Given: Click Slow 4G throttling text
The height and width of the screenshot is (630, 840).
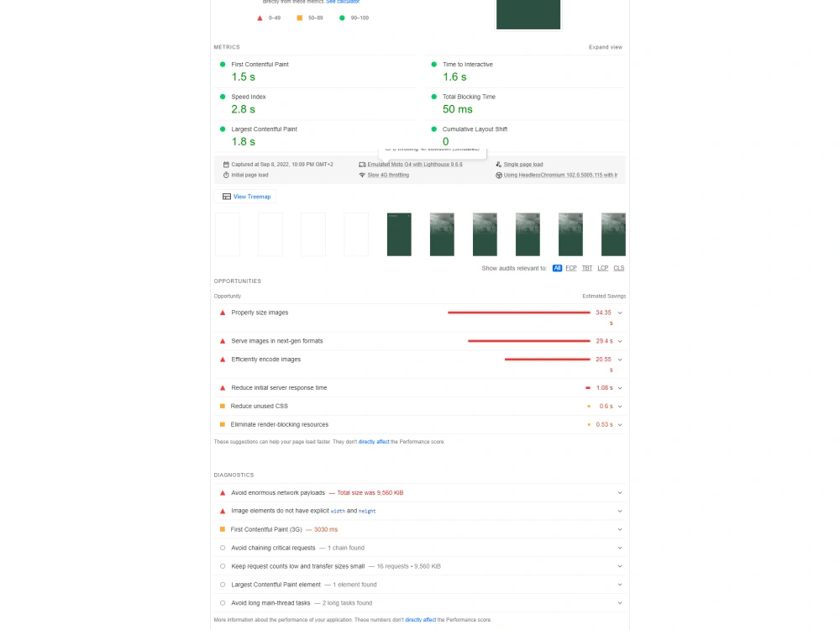Looking at the screenshot, I should (388, 176).
